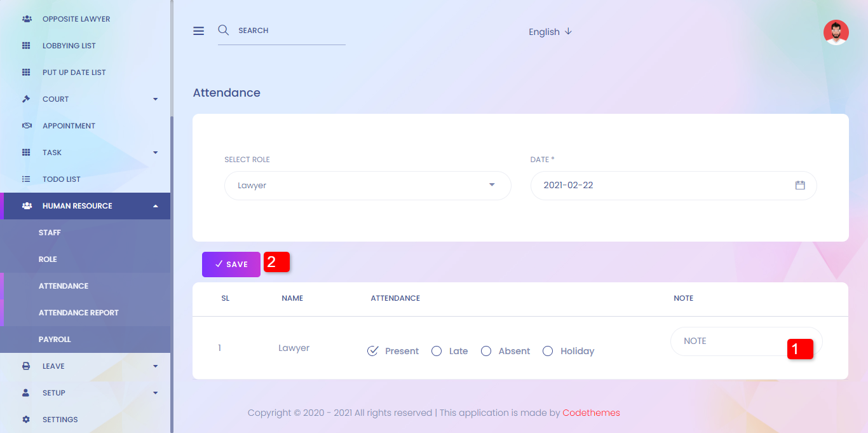The height and width of the screenshot is (433, 868).
Task: Click the Court gavel icon
Action: coord(26,99)
